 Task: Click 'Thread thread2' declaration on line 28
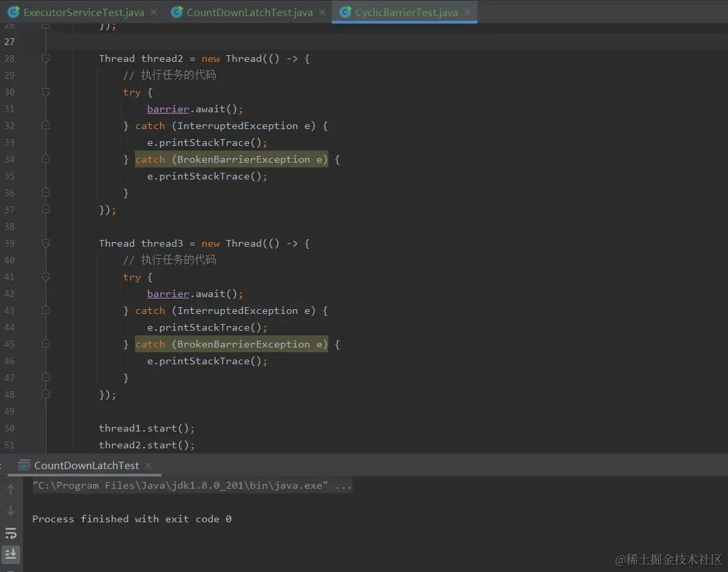click(140, 58)
